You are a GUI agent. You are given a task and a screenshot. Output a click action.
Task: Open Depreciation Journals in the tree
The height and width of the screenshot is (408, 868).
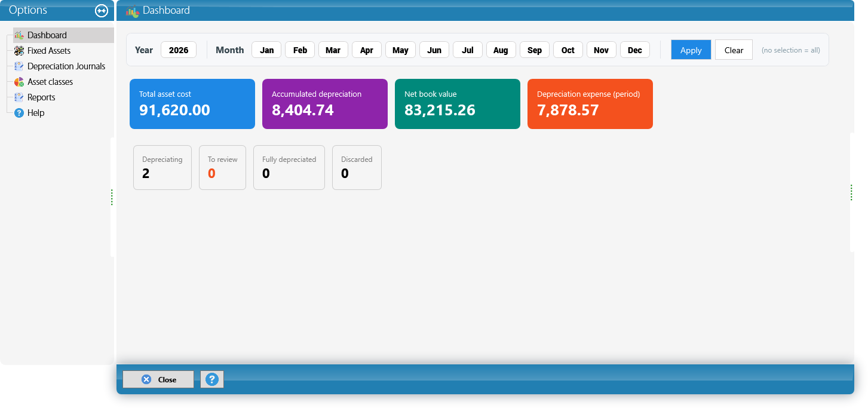66,66
